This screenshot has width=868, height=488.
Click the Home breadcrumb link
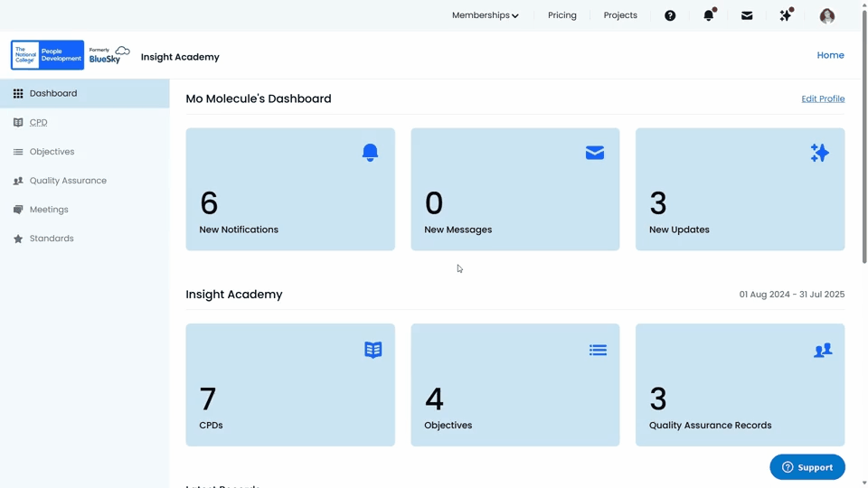click(830, 55)
